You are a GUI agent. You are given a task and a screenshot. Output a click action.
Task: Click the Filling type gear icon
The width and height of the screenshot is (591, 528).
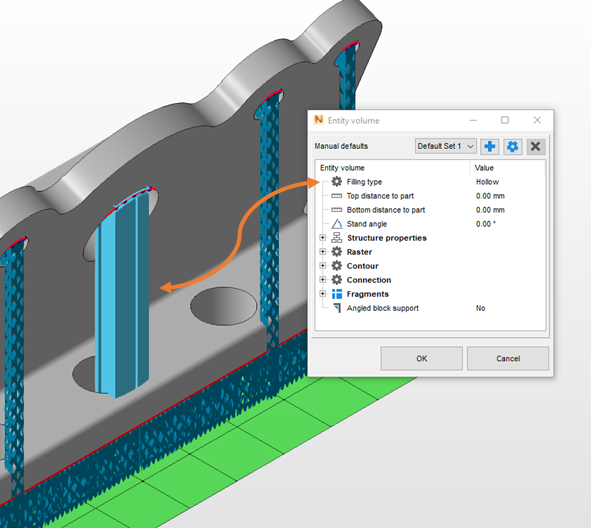coord(337,182)
